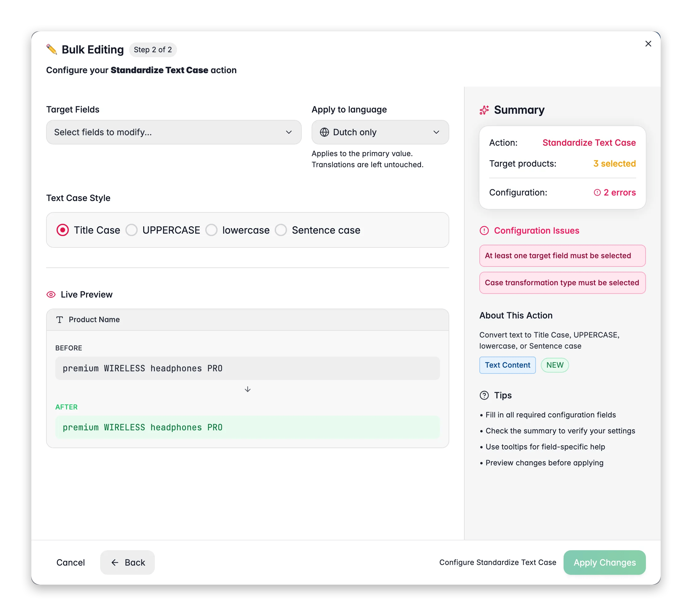Image resolution: width=692 pixels, height=616 pixels.
Task: Click the alert icon next to Configuration Issues
Action: tap(484, 231)
